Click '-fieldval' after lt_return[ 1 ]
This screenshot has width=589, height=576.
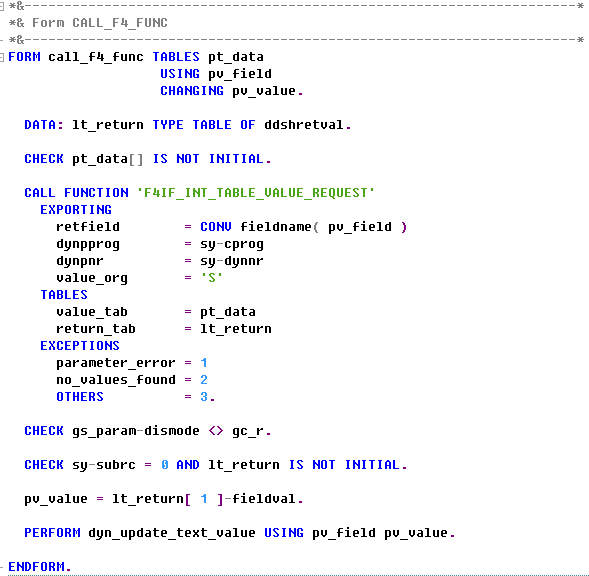pyautogui.click(x=260, y=499)
